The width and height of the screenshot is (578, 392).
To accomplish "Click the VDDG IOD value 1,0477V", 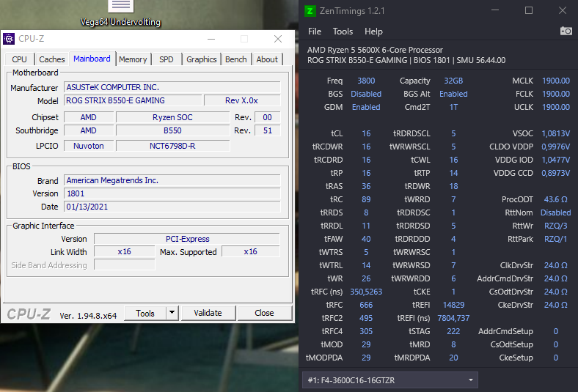I will click(556, 160).
